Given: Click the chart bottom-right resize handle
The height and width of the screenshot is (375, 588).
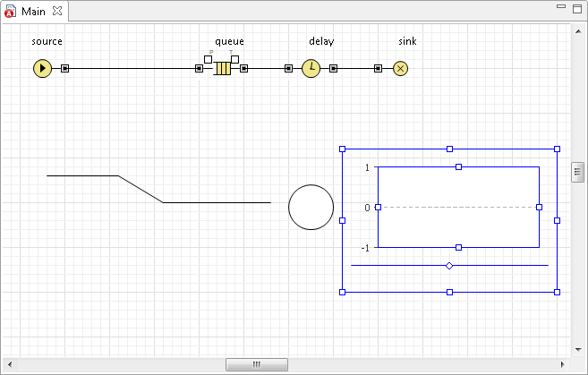Looking at the screenshot, I should pyautogui.click(x=557, y=292).
